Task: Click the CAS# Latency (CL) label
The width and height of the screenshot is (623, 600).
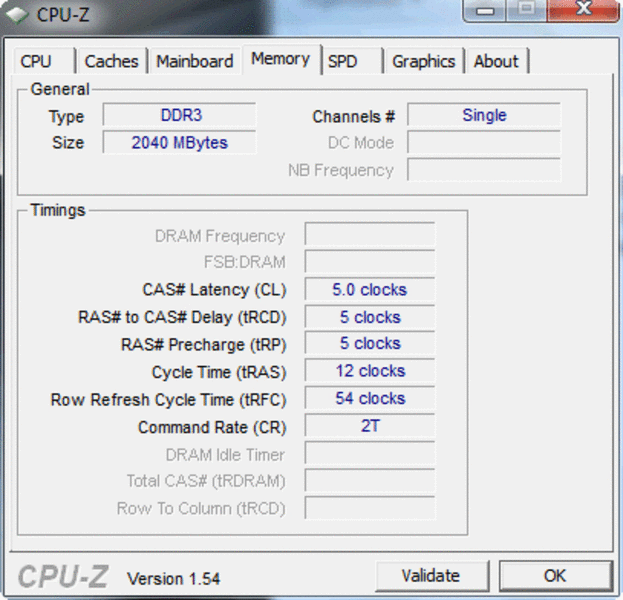Action: [215, 290]
